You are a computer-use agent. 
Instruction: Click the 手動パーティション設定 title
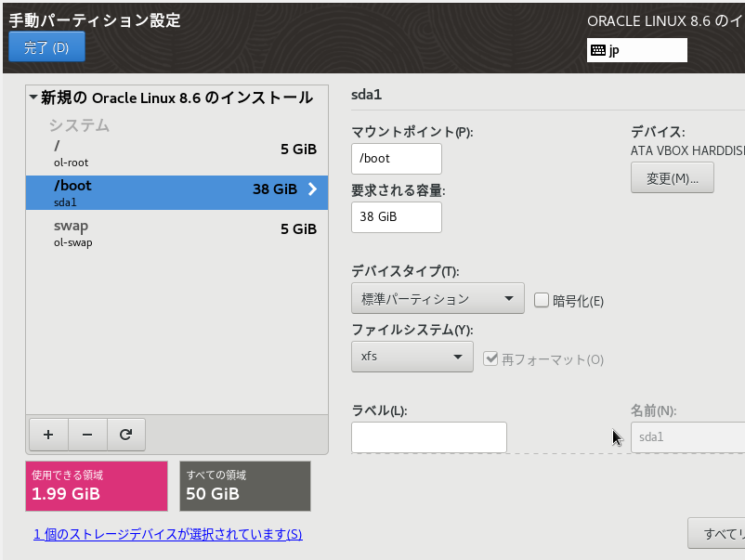click(x=95, y=20)
